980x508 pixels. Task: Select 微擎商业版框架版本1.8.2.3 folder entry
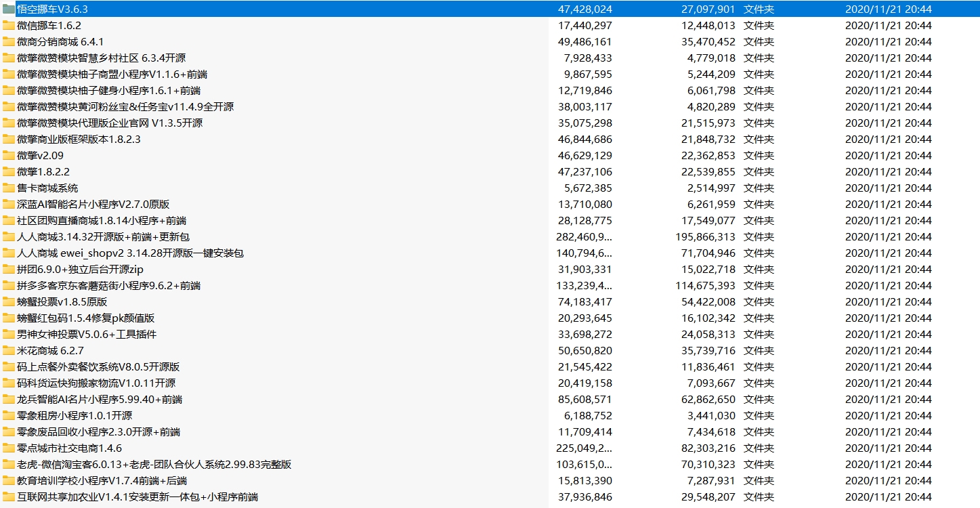click(79, 140)
